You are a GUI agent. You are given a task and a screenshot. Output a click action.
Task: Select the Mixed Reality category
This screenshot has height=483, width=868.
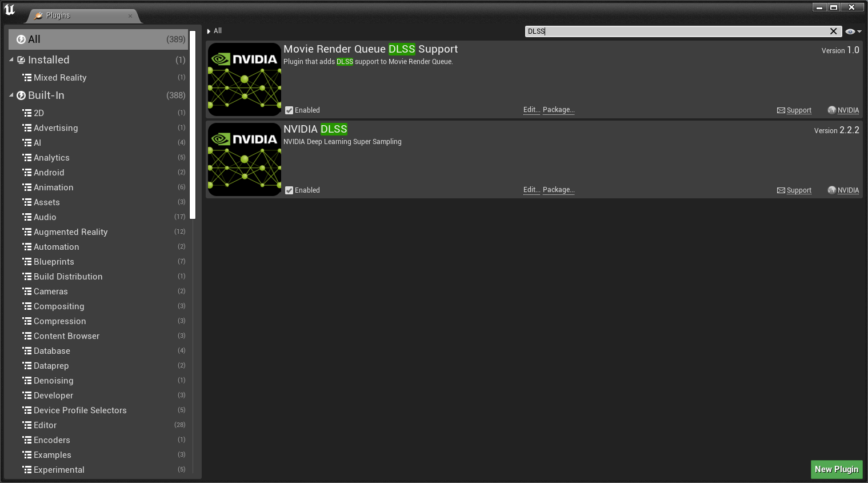coord(98,78)
